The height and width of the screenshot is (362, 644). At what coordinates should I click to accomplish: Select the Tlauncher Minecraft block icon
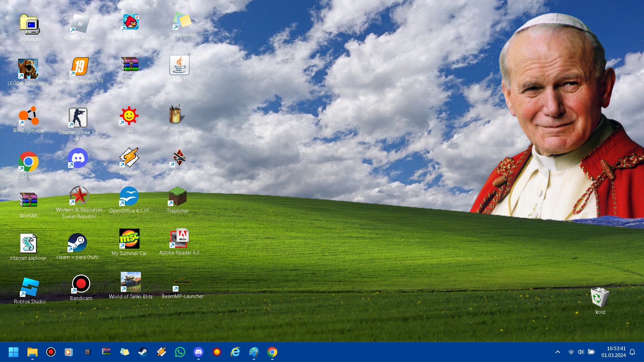(x=177, y=196)
